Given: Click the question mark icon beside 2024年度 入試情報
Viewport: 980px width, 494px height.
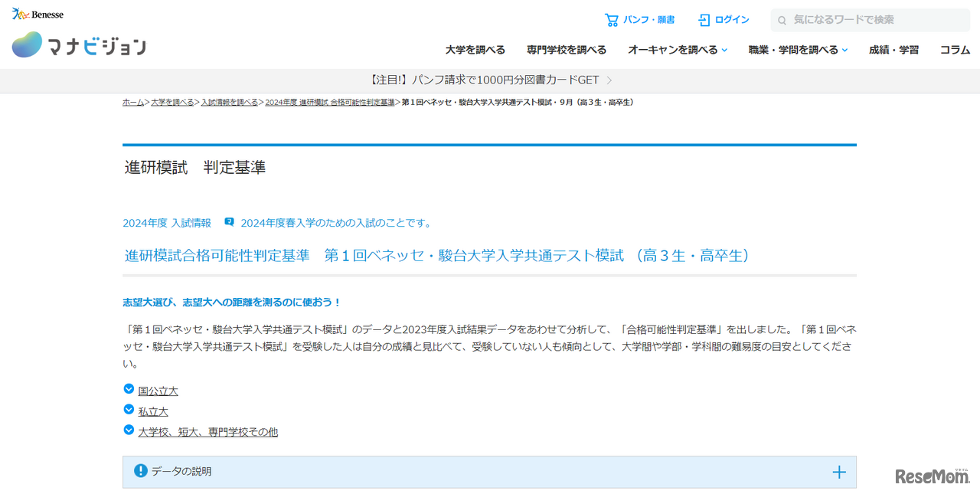Looking at the screenshot, I should [228, 221].
